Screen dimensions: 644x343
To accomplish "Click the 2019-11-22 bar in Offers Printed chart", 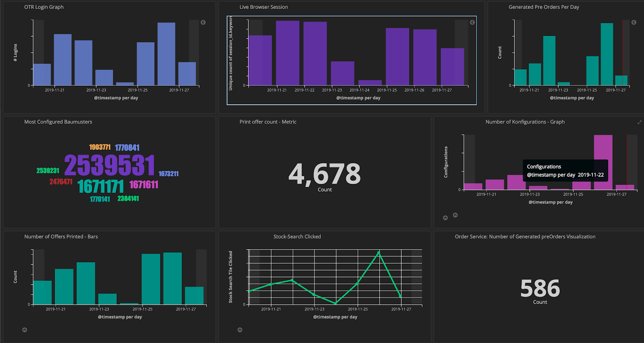I will pos(86,283).
